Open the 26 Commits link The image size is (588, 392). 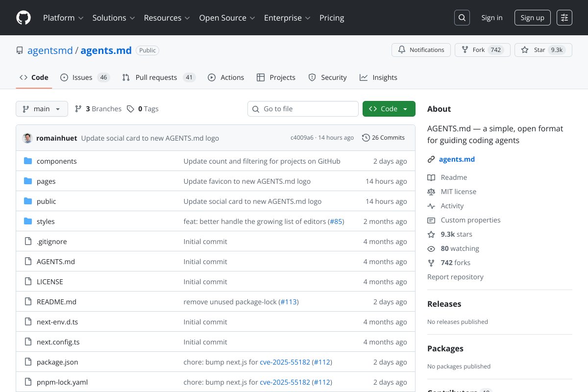pyautogui.click(x=383, y=138)
